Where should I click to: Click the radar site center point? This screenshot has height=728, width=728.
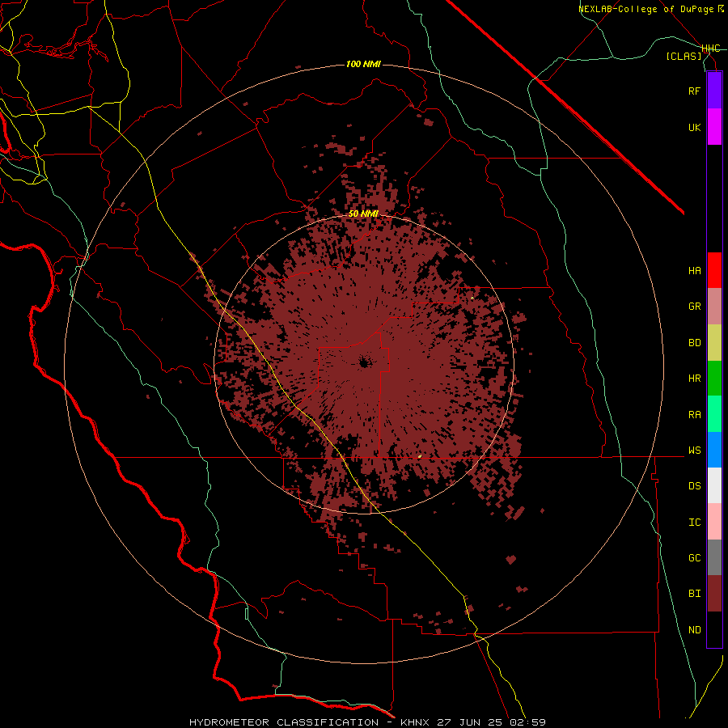[x=364, y=362]
